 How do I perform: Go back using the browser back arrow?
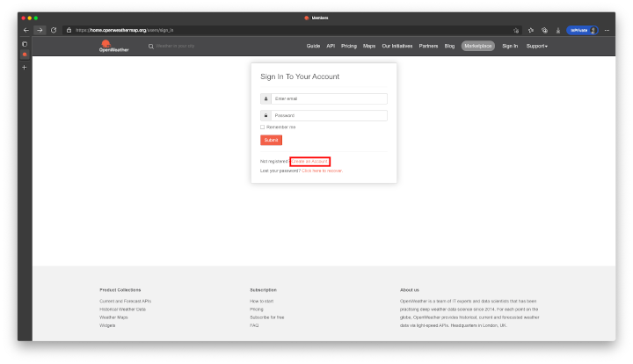click(x=26, y=30)
